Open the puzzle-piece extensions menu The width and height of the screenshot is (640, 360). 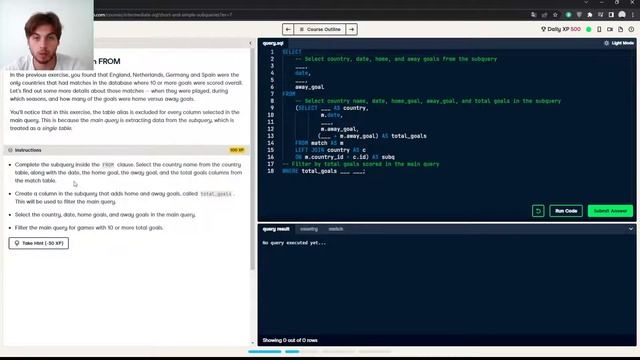pyautogui.click(x=589, y=15)
